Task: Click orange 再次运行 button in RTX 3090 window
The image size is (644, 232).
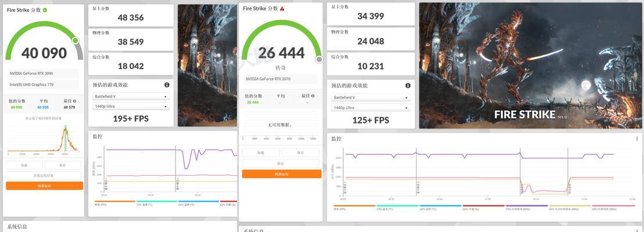Action: tap(44, 186)
